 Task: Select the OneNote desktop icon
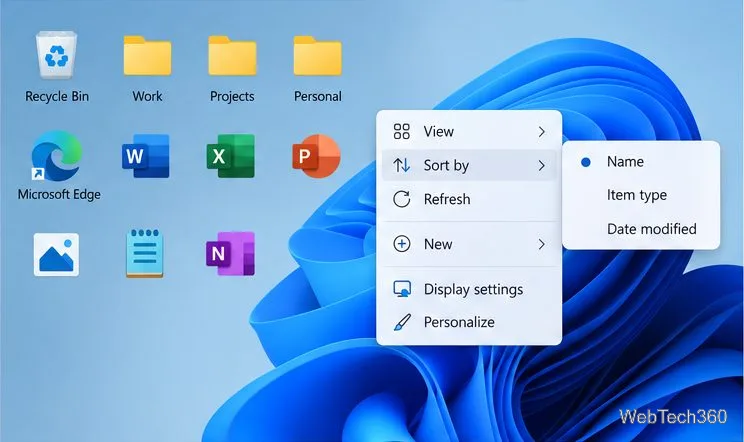tap(231, 254)
